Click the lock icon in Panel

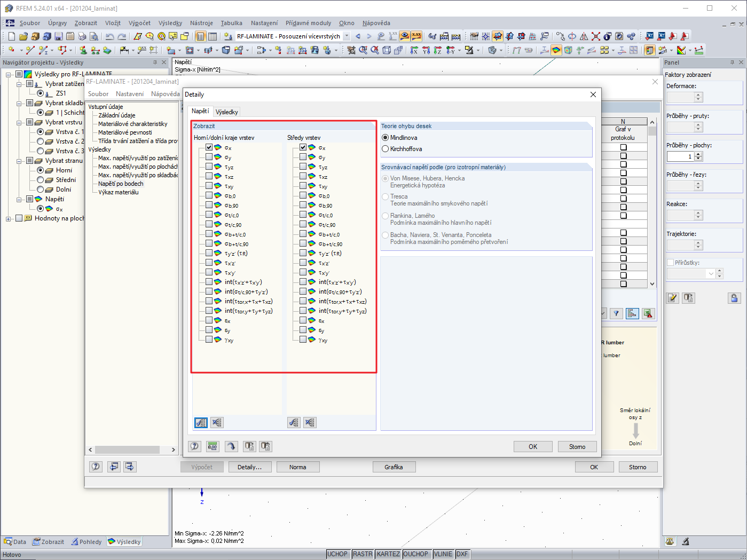click(x=734, y=298)
